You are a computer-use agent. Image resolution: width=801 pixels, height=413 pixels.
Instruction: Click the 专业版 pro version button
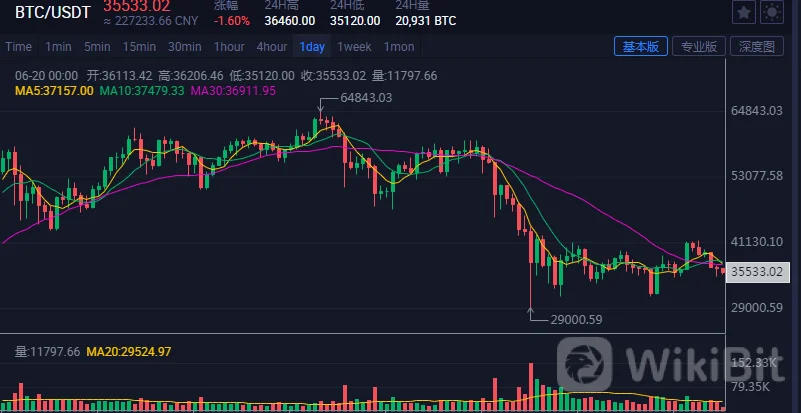[699, 47]
